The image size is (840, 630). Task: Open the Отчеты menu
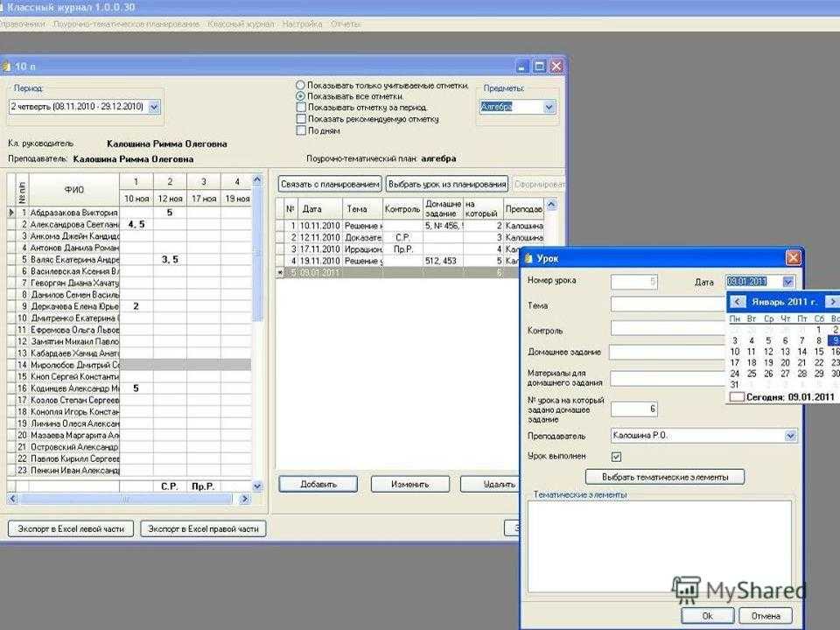[346, 24]
